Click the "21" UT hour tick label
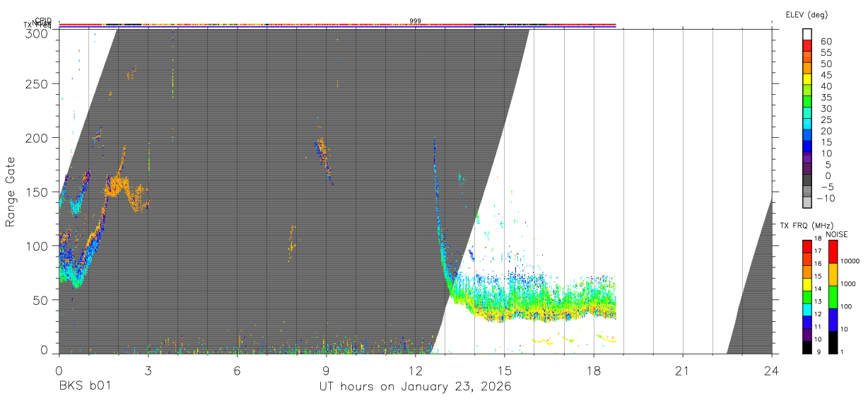Image resolution: width=868 pixels, height=401 pixels. point(682,370)
